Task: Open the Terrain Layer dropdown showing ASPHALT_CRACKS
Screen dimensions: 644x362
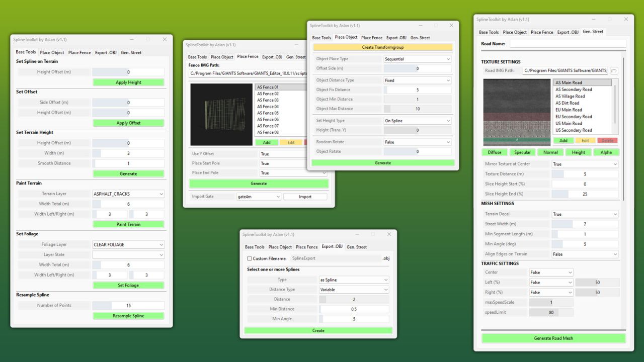Action: [128, 194]
